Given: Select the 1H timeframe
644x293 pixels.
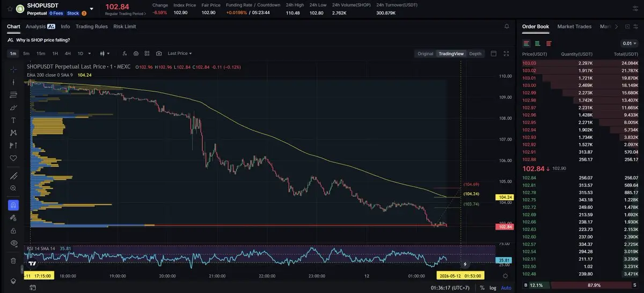Looking at the screenshot, I should [55, 54].
